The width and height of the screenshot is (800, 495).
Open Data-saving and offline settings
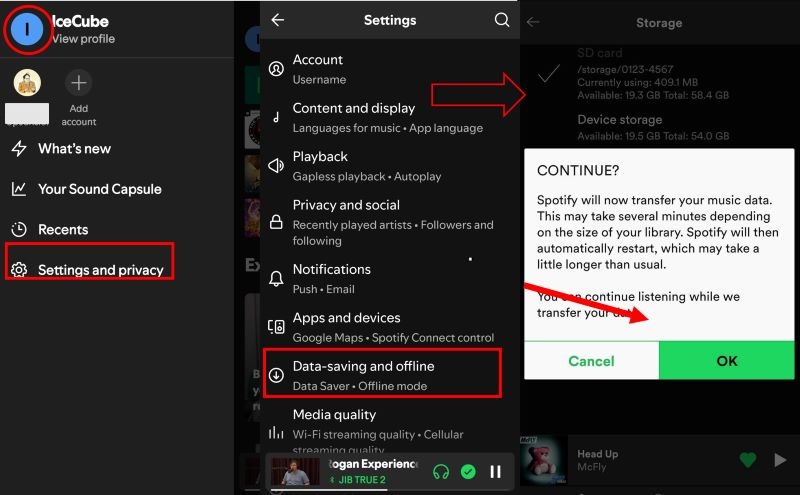[x=382, y=373]
